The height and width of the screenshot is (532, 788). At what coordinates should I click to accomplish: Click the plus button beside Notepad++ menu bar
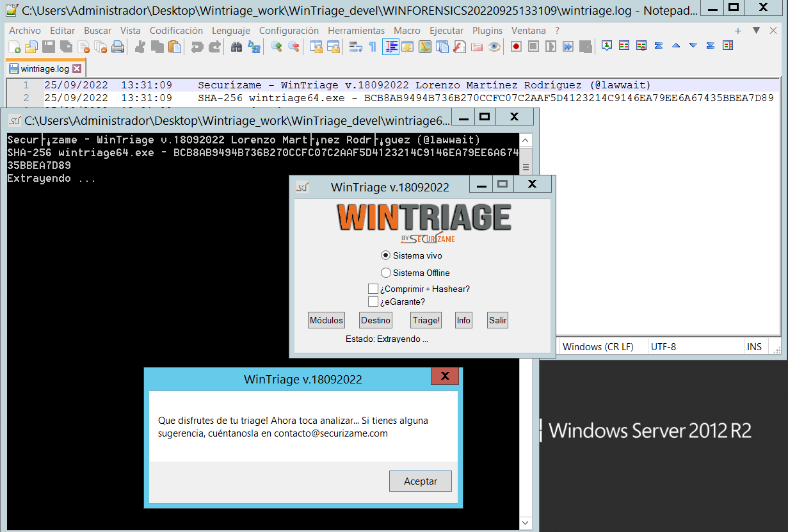[x=738, y=30]
